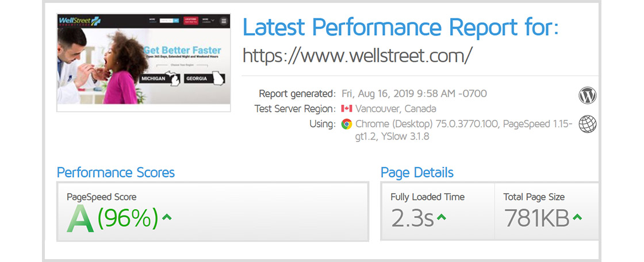Click the Latest Performance Report heading
This screenshot has width=644, height=262.
pyautogui.click(x=400, y=27)
